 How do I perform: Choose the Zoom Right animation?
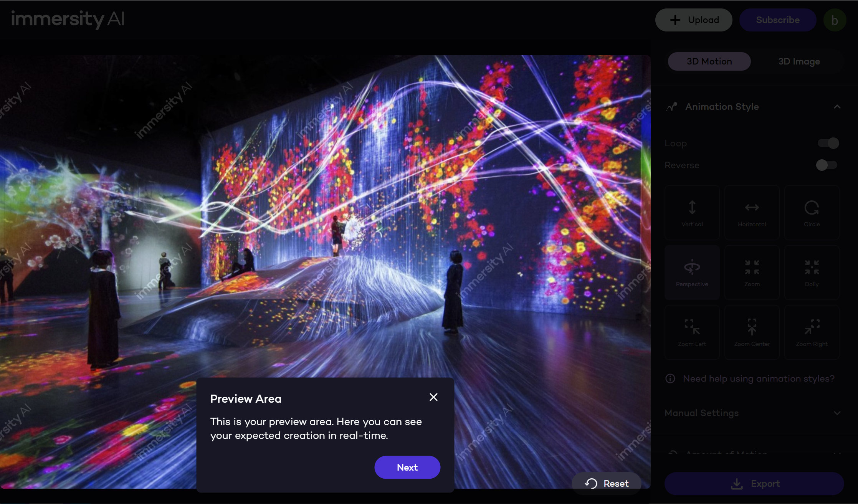point(812,332)
